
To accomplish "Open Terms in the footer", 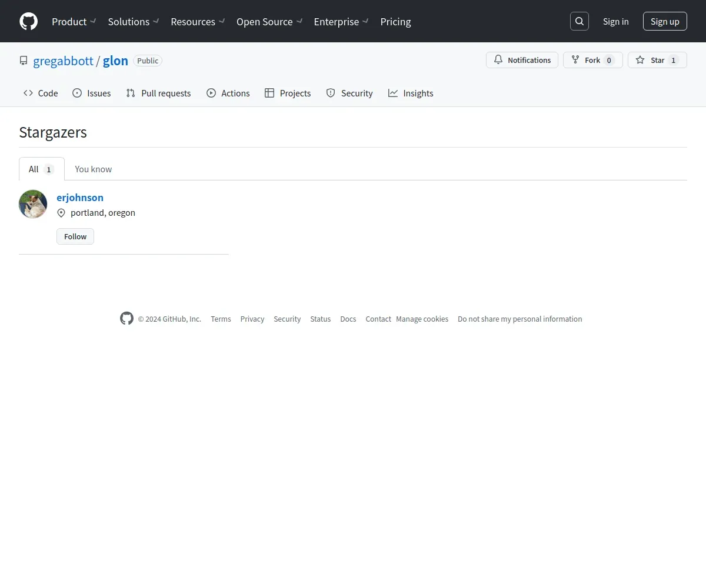I will pos(221,319).
